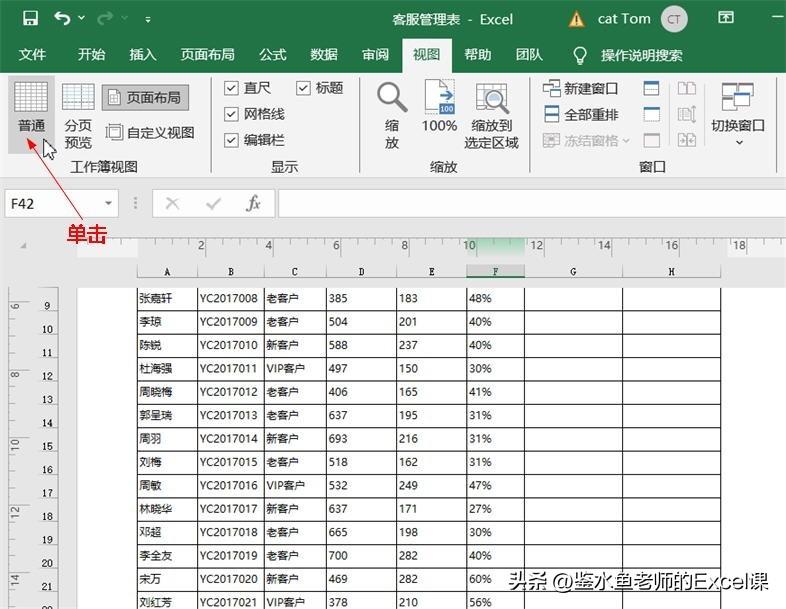This screenshot has height=609, width=786.
Task: Click the 27% cell in 林晓华 row
Action: point(495,509)
